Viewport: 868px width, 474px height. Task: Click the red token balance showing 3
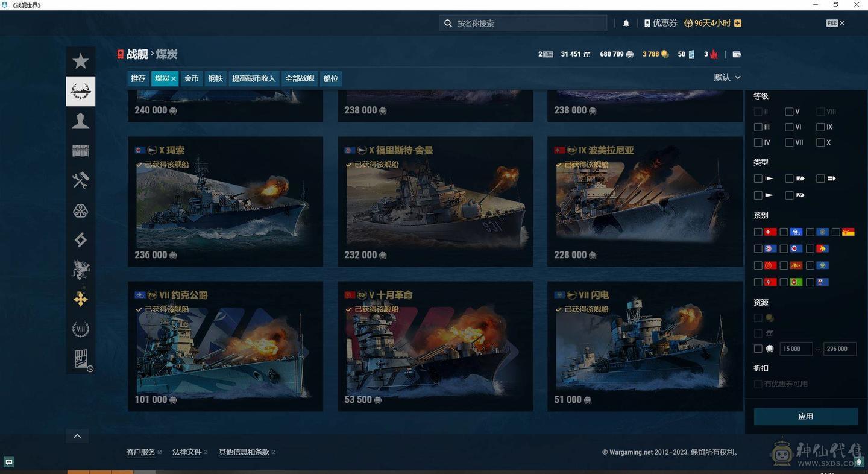click(x=711, y=54)
